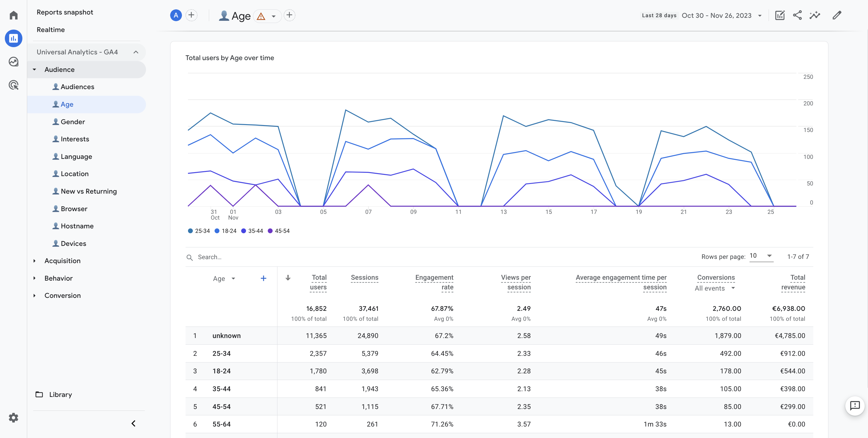
Task: Open the feedback speech bubble icon
Action: 855,406
